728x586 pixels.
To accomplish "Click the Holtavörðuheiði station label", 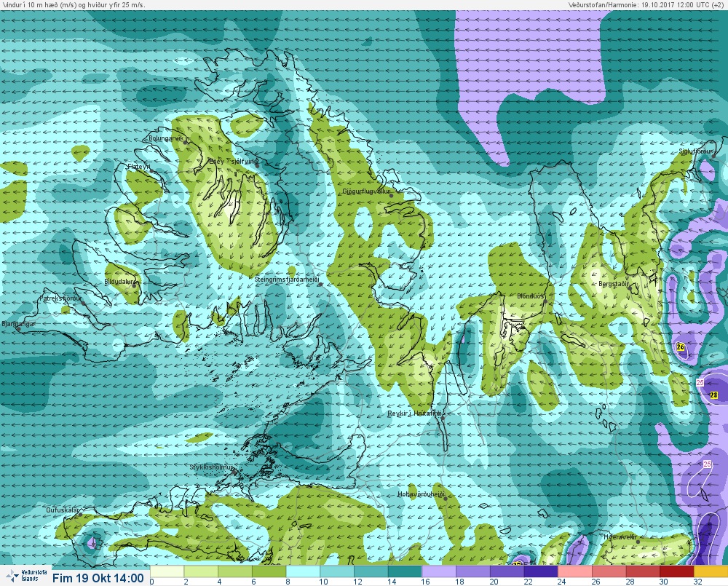I will click(x=421, y=494).
